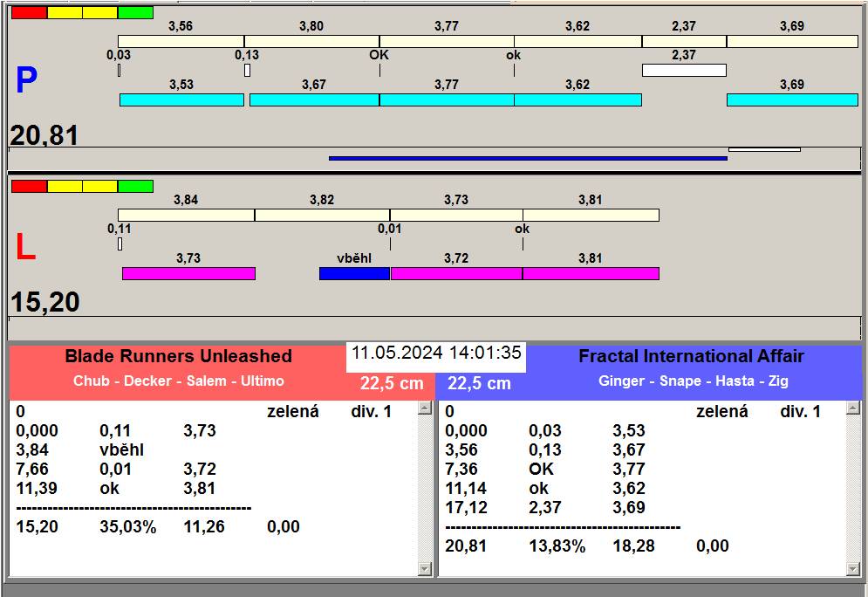The height and width of the screenshot is (597, 868).
Task: Select the magenta 3,81 bar in lane L
Action: click(x=591, y=273)
